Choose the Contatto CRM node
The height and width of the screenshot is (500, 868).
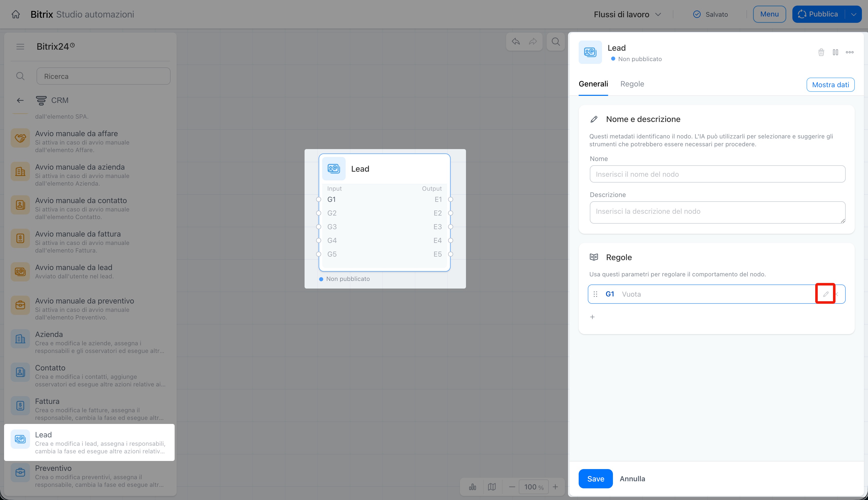[x=89, y=376]
